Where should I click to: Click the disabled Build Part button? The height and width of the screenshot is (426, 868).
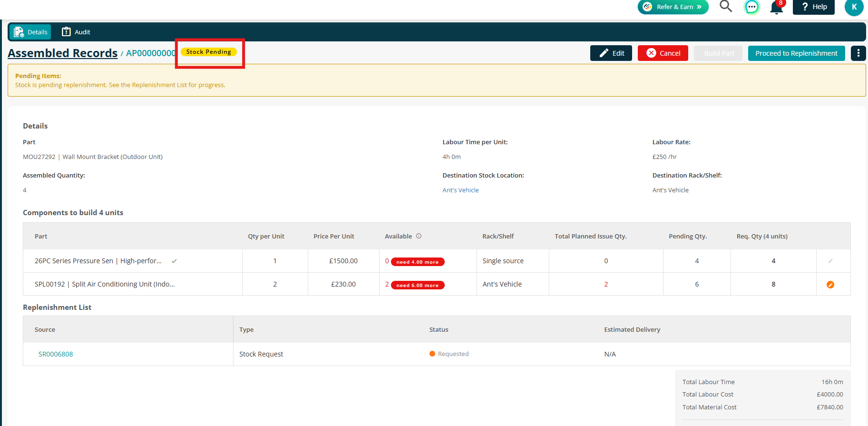(x=719, y=53)
